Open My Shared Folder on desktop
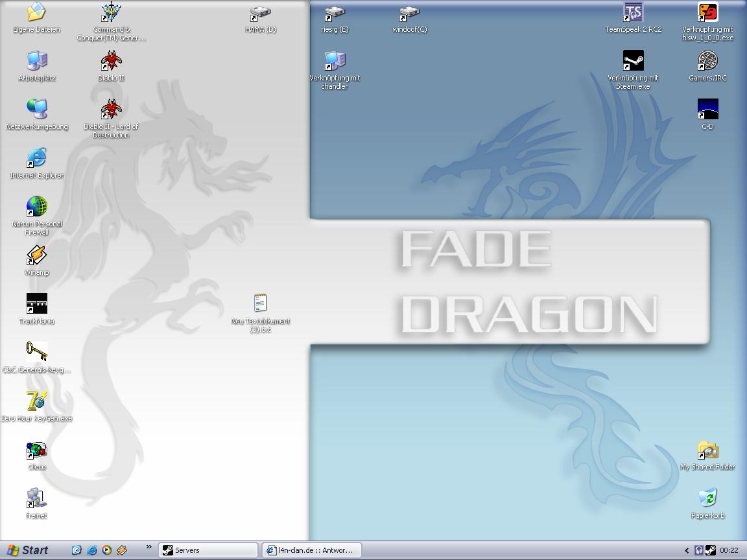 tap(707, 450)
